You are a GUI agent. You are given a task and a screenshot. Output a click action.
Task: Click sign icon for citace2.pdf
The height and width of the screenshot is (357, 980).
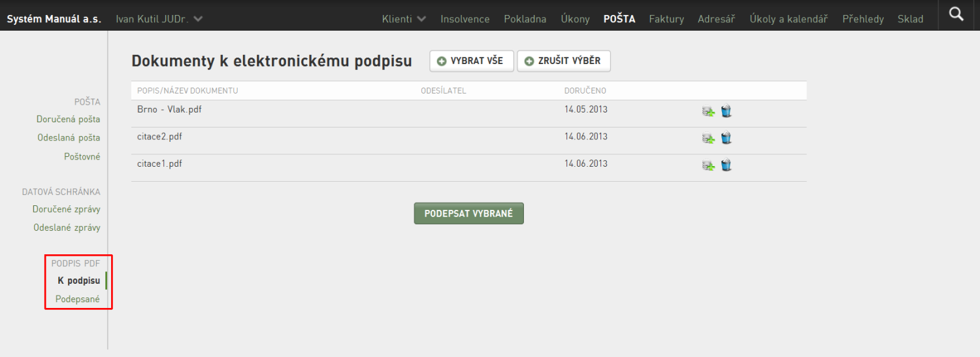click(708, 139)
